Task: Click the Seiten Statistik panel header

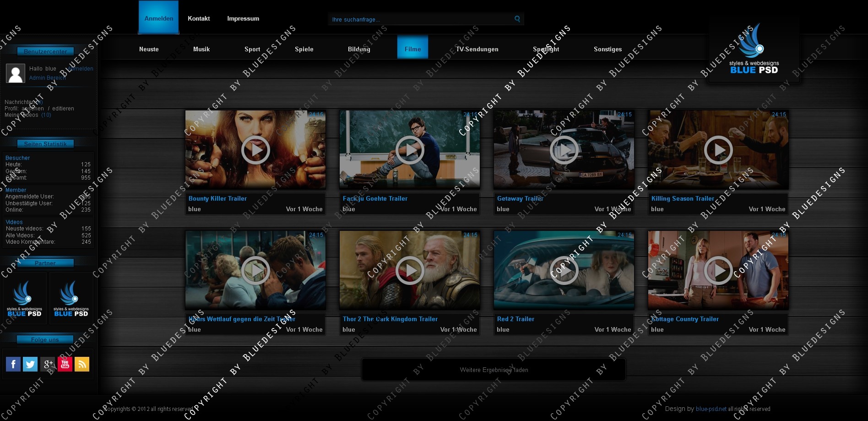Action: tap(45, 144)
